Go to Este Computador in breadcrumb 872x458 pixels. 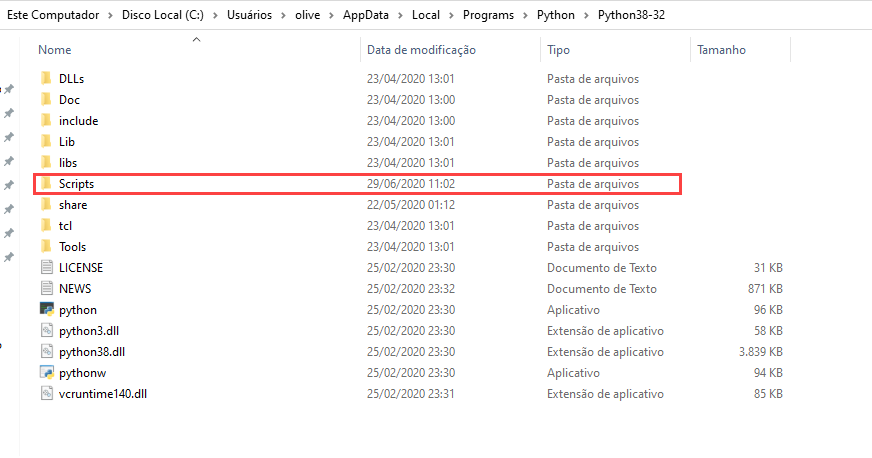point(53,15)
